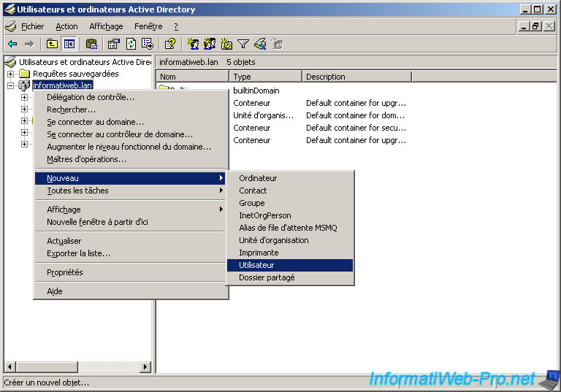Select Augmenter le niveau fonctionnel du domaine…
Image resolution: width=561 pixels, height=392 pixels.
(x=130, y=147)
